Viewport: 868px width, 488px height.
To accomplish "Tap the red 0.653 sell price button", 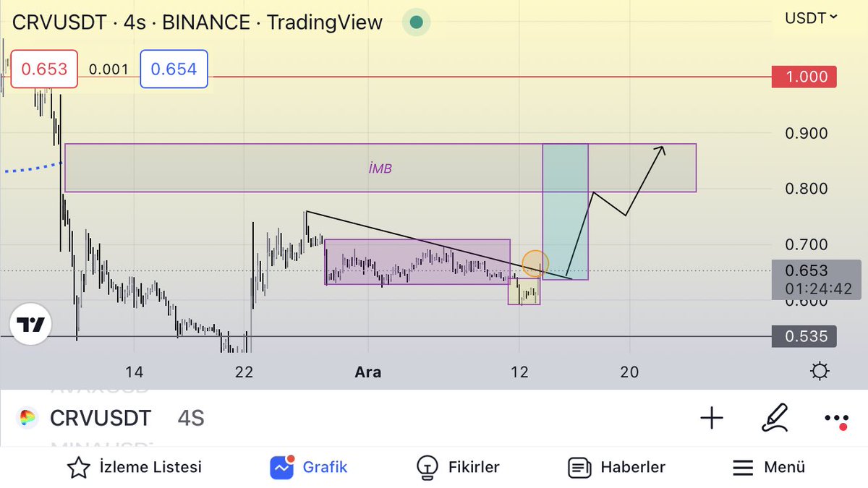I will (x=44, y=69).
